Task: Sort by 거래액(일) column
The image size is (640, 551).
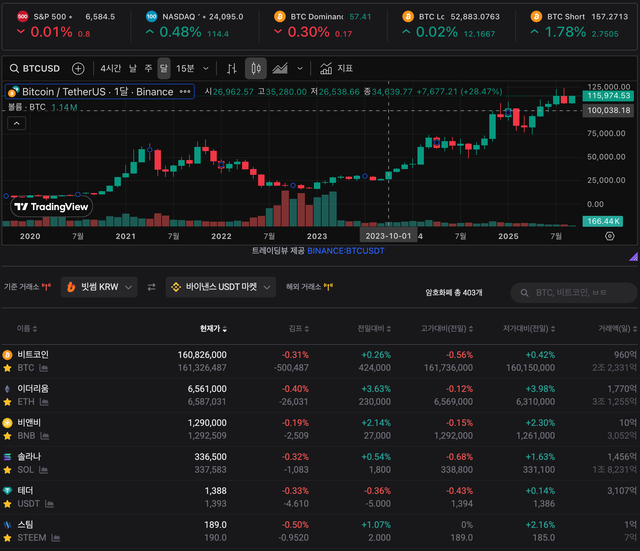Action: 618,329
